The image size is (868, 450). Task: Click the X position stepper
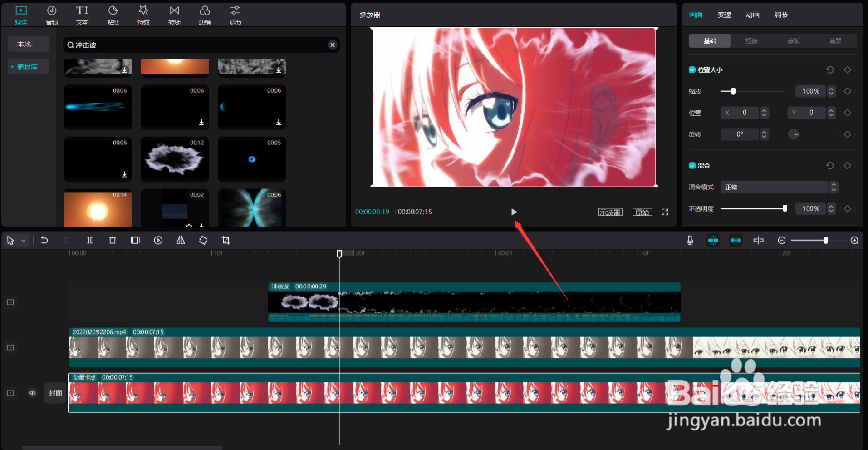(764, 113)
